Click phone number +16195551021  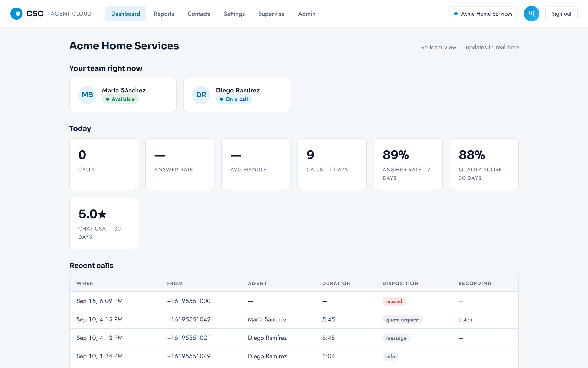point(189,338)
